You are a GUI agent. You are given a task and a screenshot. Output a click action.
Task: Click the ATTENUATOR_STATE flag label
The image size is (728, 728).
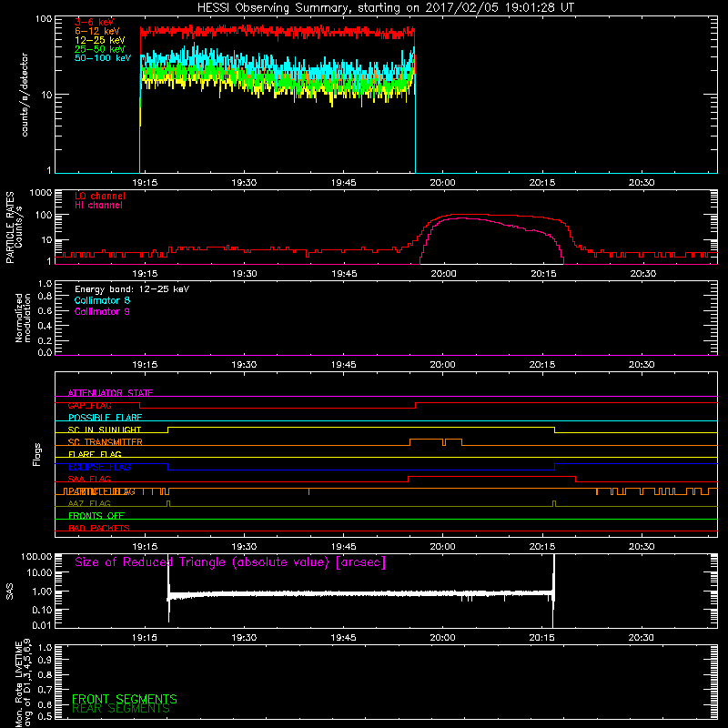110,393
